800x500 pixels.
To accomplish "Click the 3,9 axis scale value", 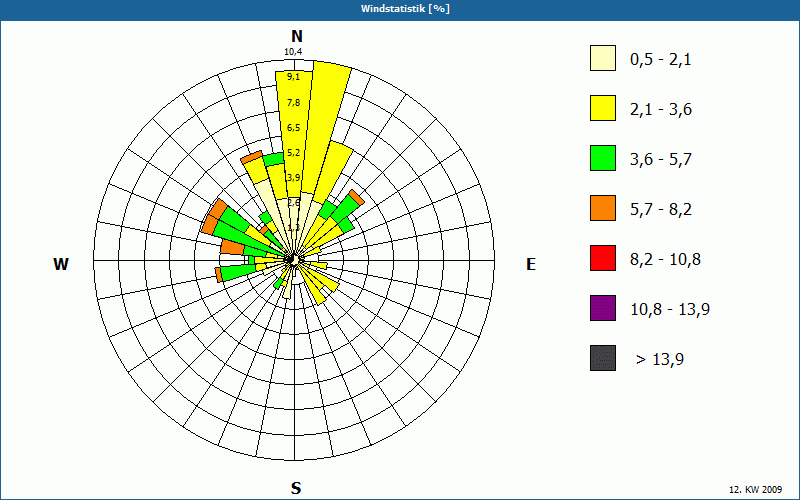I will [x=293, y=178].
